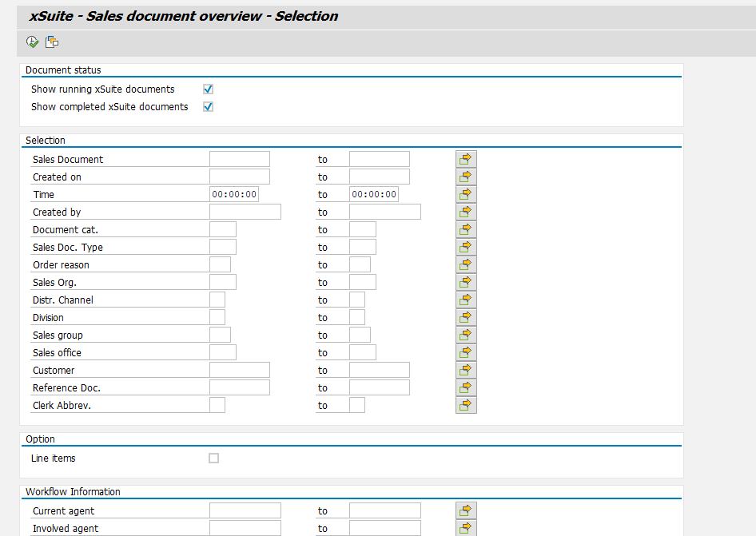Enable the Line items option
Screen dimensions: 756x536
click(x=213, y=458)
